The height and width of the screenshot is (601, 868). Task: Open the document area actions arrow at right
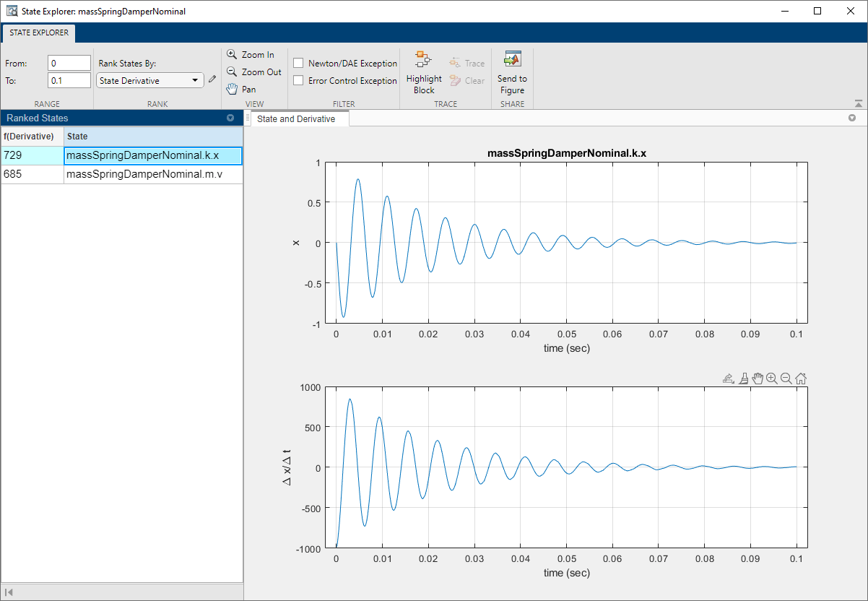coord(852,118)
